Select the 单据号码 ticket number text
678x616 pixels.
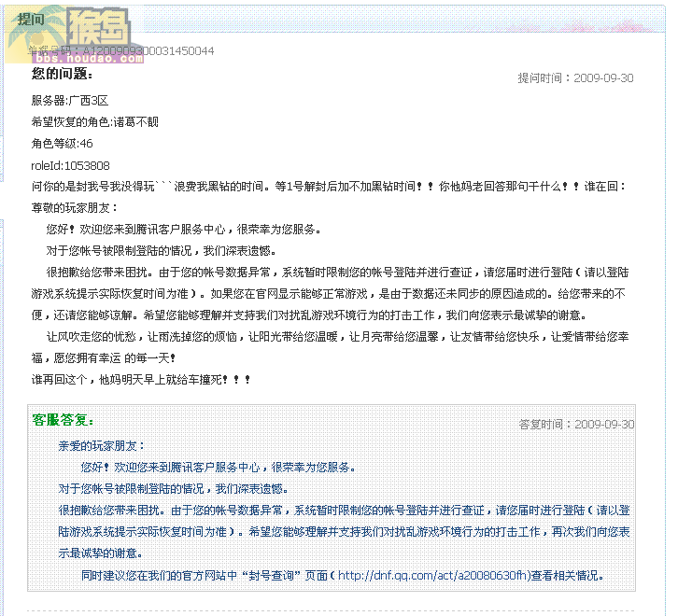pos(121,51)
